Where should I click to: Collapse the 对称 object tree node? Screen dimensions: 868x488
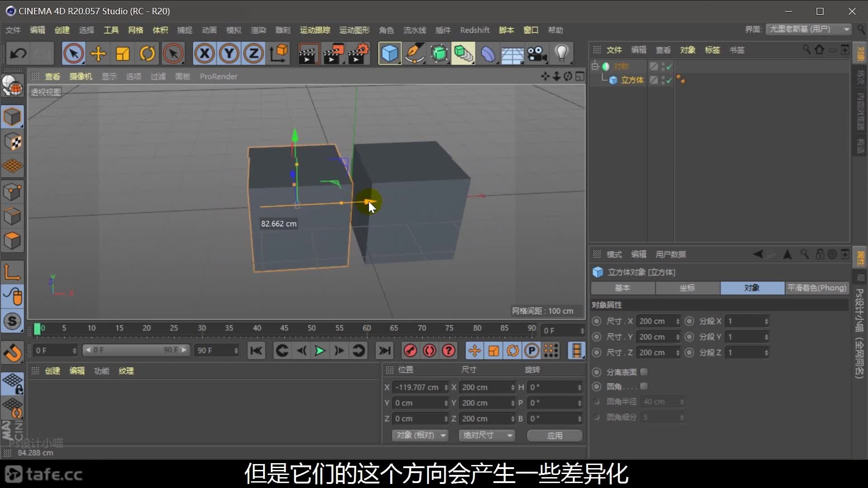[x=595, y=66]
